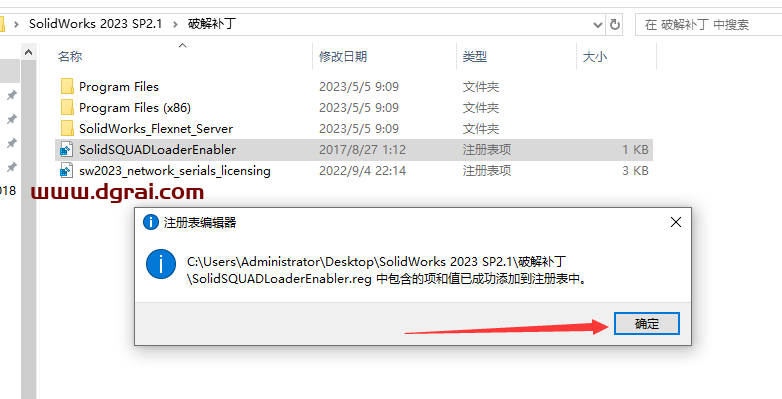Click the 2022/9/4 22:14 date cell
The image size is (782, 399).
[x=363, y=171]
